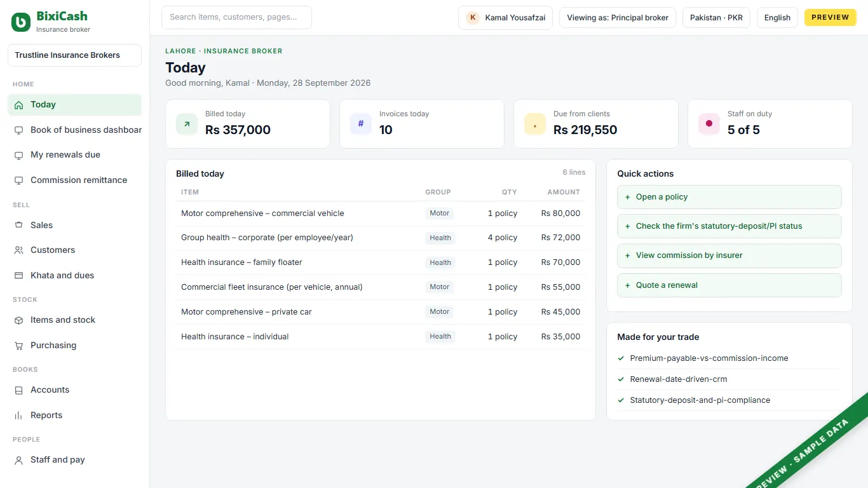The width and height of the screenshot is (868, 488).
Task: Click the Billed today Rs 357,000 card
Action: [248, 124]
